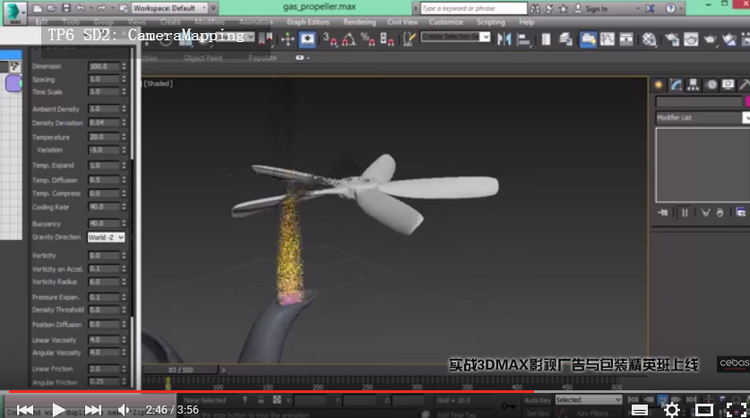Click the object name field in Modify panel

click(x=698, y=101)
